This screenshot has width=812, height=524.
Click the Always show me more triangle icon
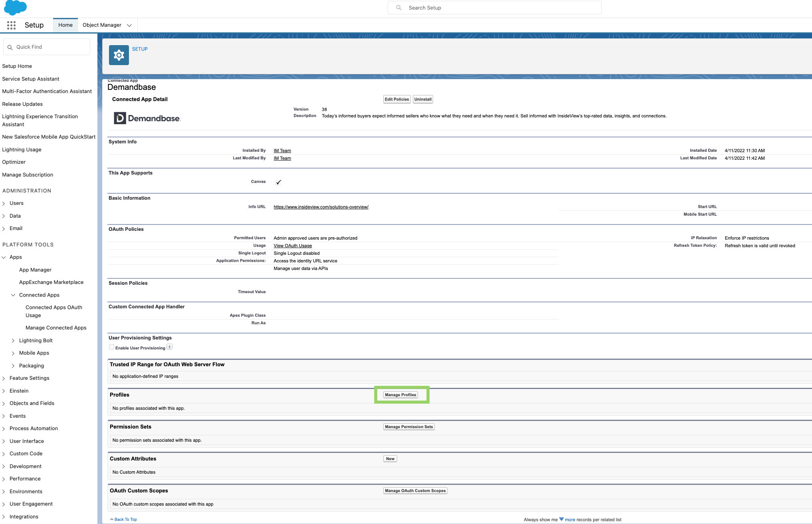(x=561, y=519)
